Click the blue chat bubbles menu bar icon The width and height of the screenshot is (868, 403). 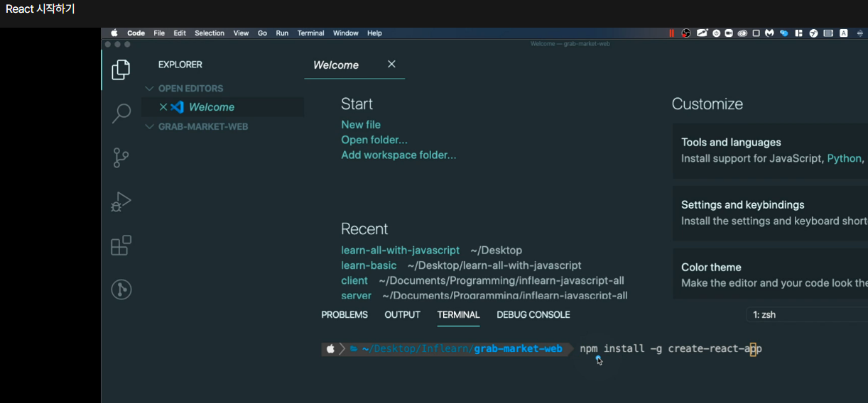784,33
